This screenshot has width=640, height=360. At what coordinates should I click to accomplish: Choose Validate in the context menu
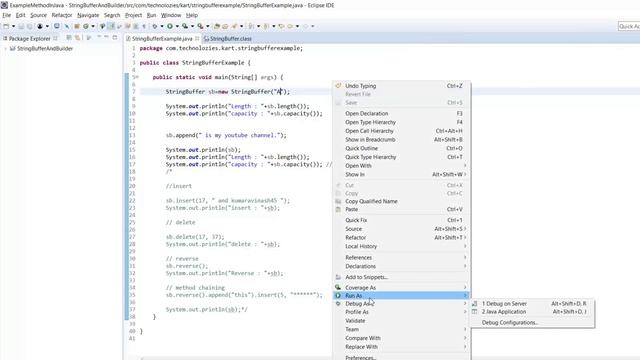coord(402,321)
